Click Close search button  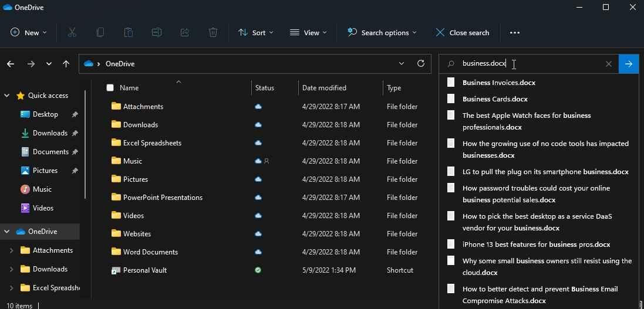(x=462, y=32)
